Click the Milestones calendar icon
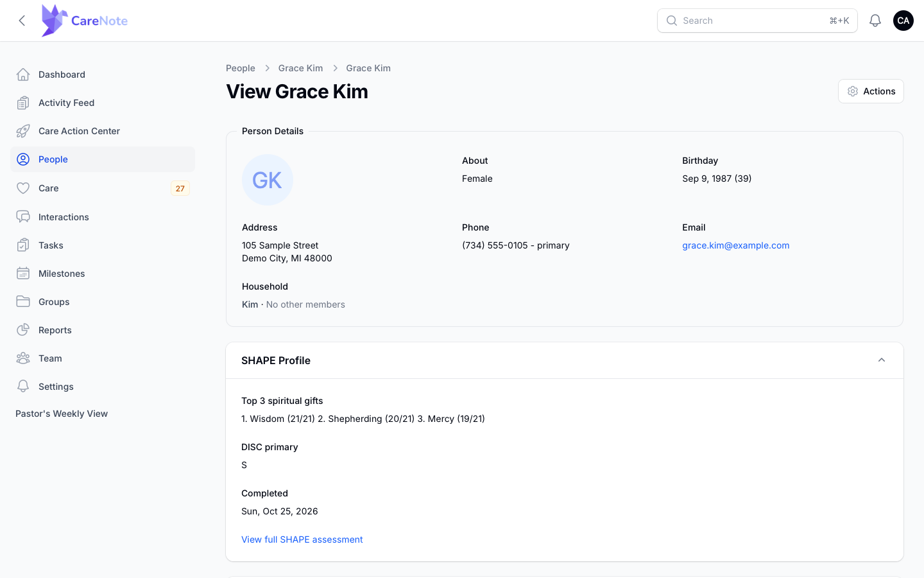Viewport: 924px width, 578px height. point(23,274)
